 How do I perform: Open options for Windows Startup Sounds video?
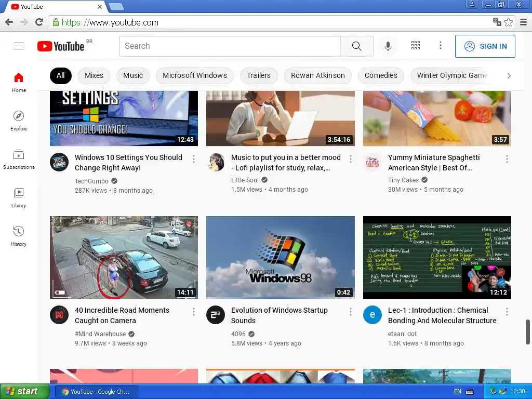[x=351, y=312]
